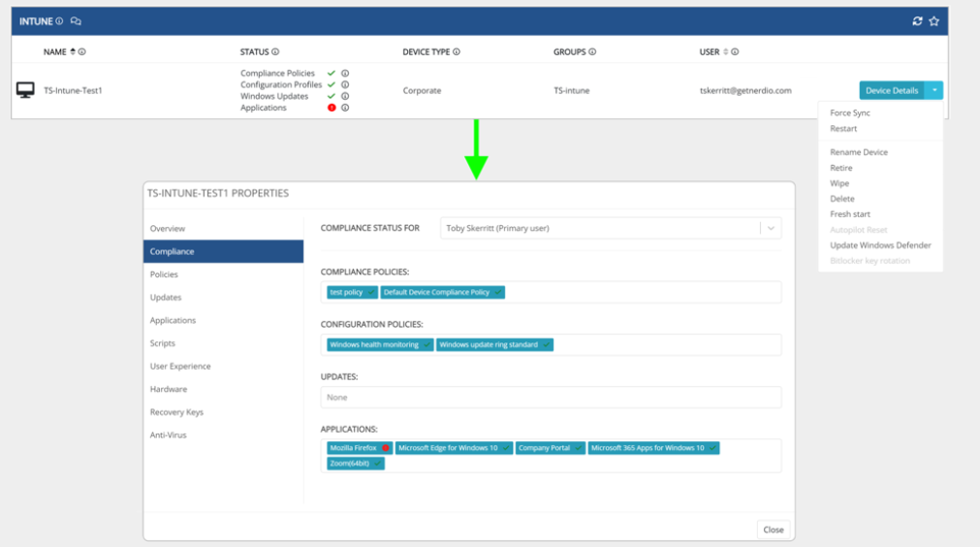
Task: Switch to the Applications properties tab
Action: (173, 320)
